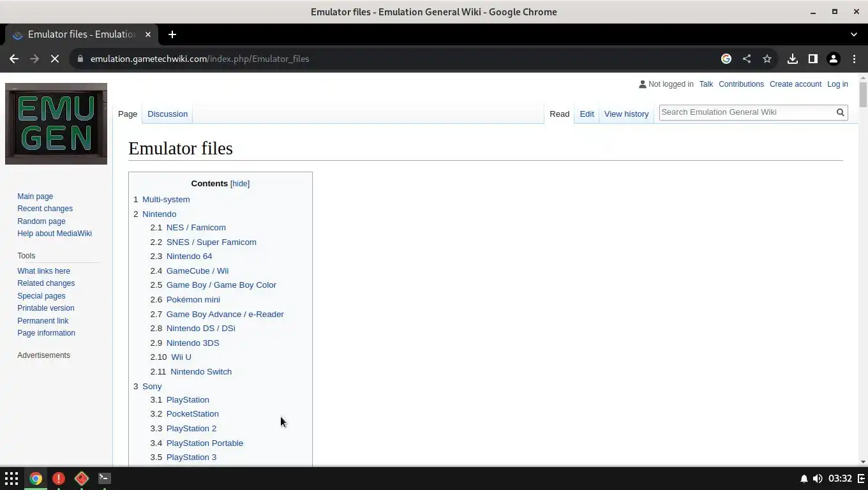This screenshot has height=490, width=868.
Task: Click Create account link
Action: coord(795,84)
